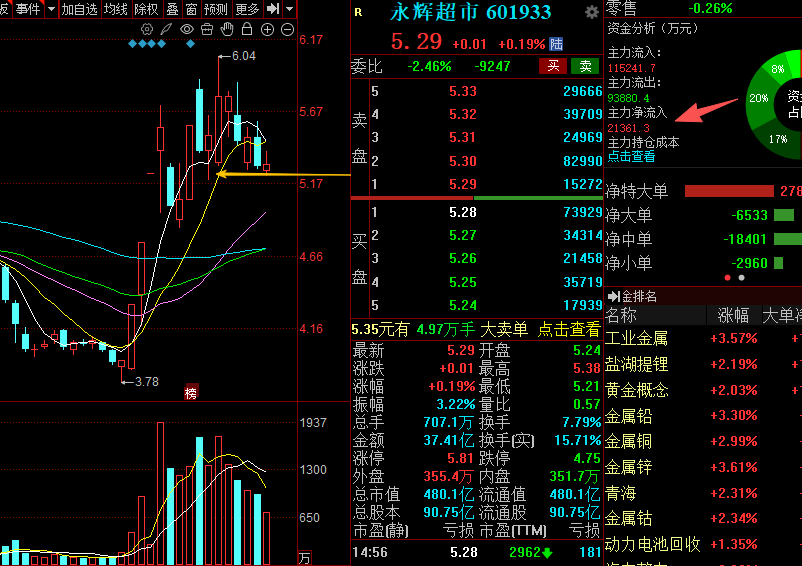This screenshot has height=566, width=802.
Task: Open the 预测 forecast tool
Action: pyautogui.click(x=215, y=9)
